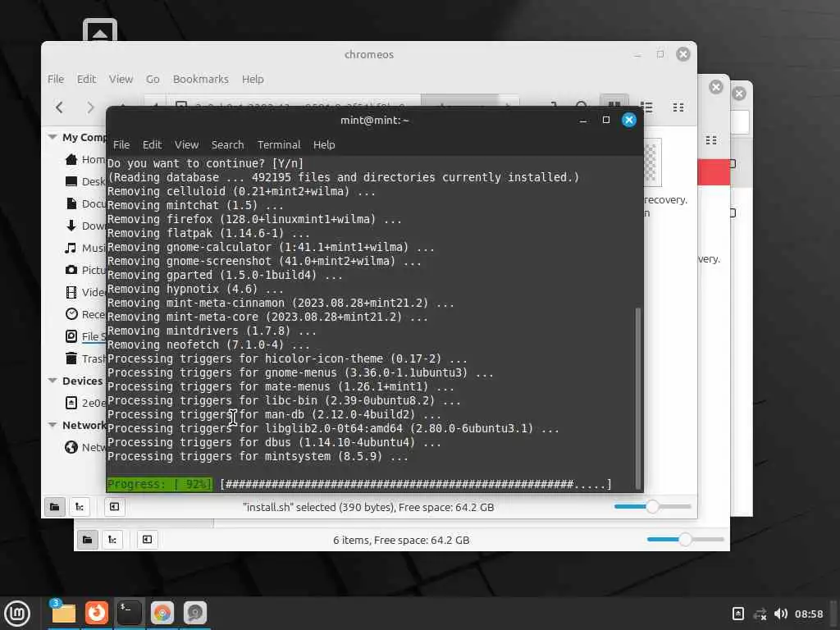The width and height of the screenshot is (840, 630).
Task: Open removable drives tray icon
Action: pyautogui.click(x=737, y=614)
